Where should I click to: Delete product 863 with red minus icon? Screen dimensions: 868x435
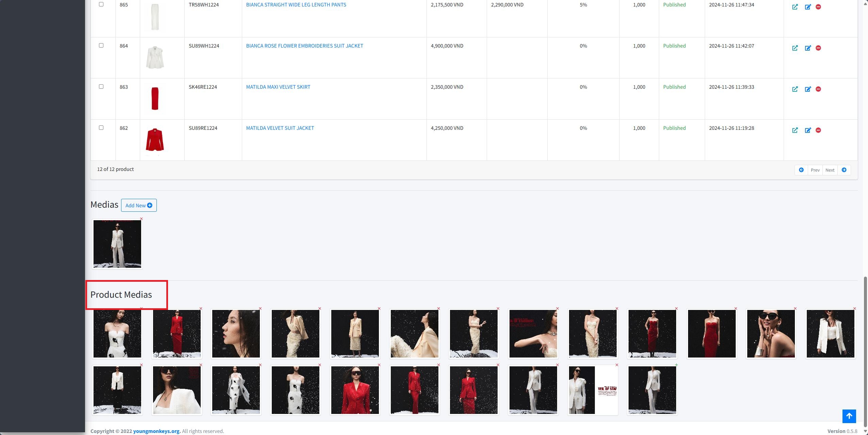[x=818, y=89]
